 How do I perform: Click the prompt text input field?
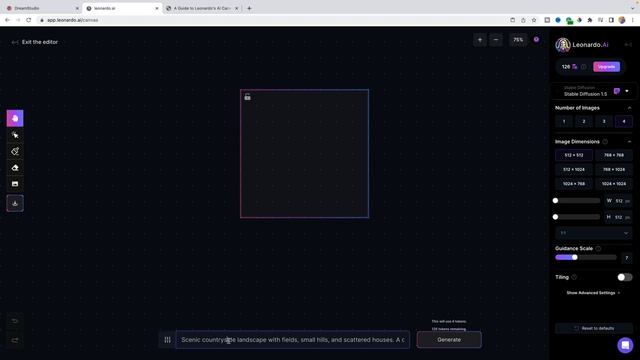(293, 340)
